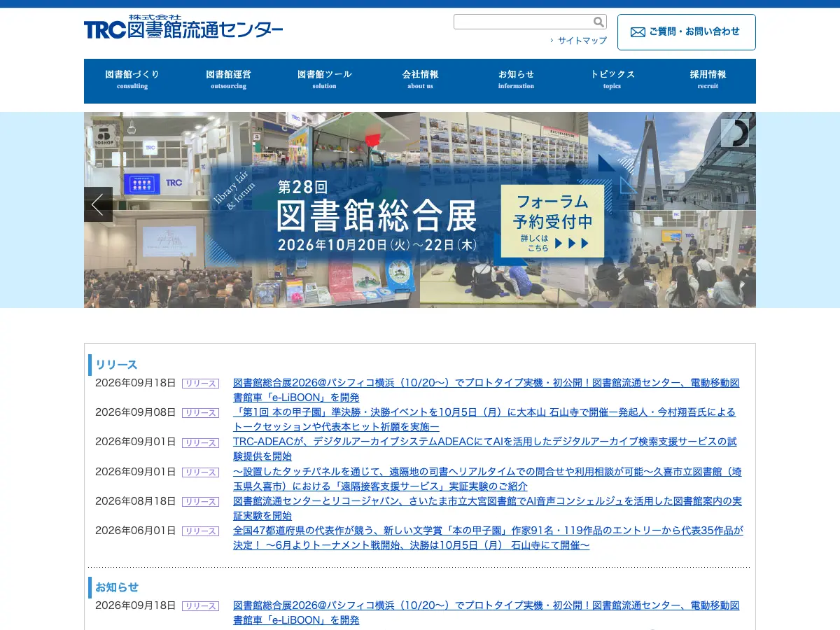Click the date 2026年08月18日

click(x=136, y=500)
